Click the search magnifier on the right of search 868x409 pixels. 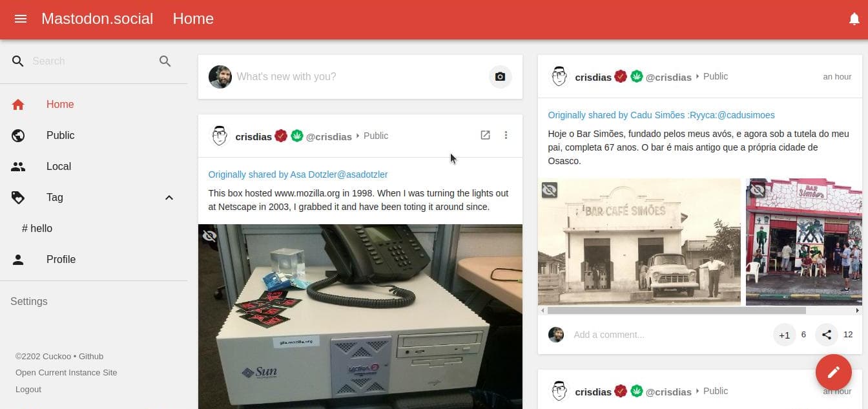pyautogui.click(x=165, y=61)
